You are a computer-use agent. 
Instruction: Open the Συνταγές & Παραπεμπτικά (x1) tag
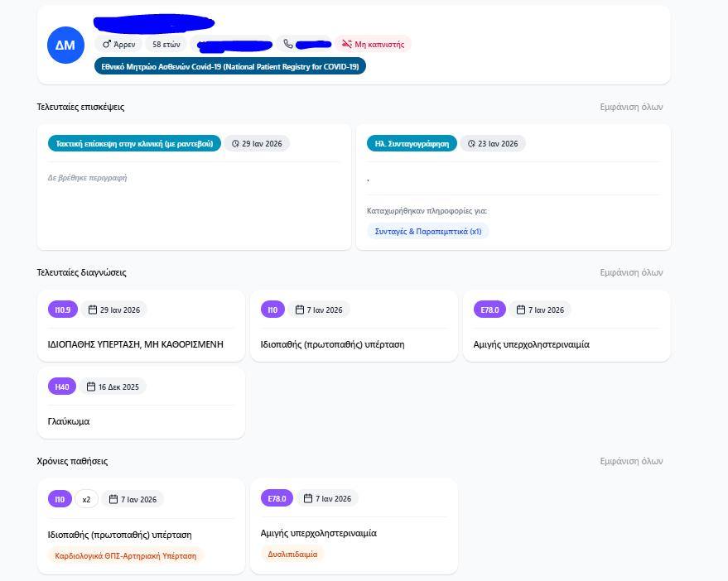[x=428, y=232]
